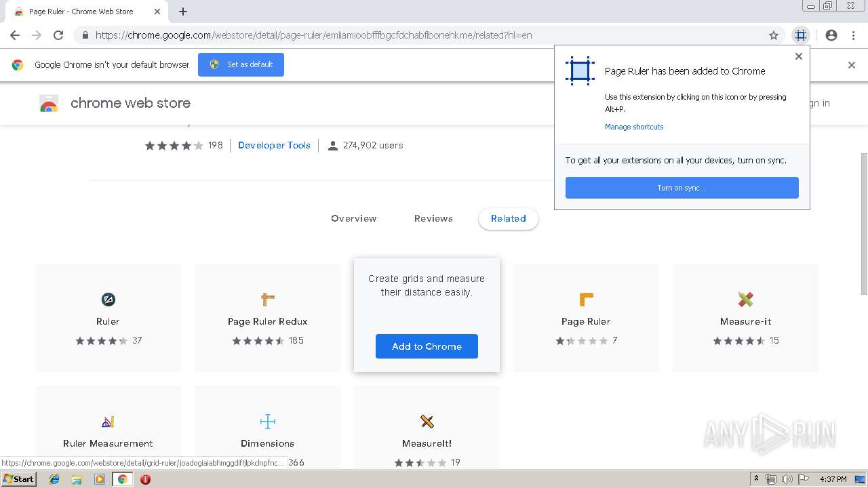The width and height of the screenshot is (868, 488).
Task: Click the Chrome Web Store logo
Action: (49, 104)
